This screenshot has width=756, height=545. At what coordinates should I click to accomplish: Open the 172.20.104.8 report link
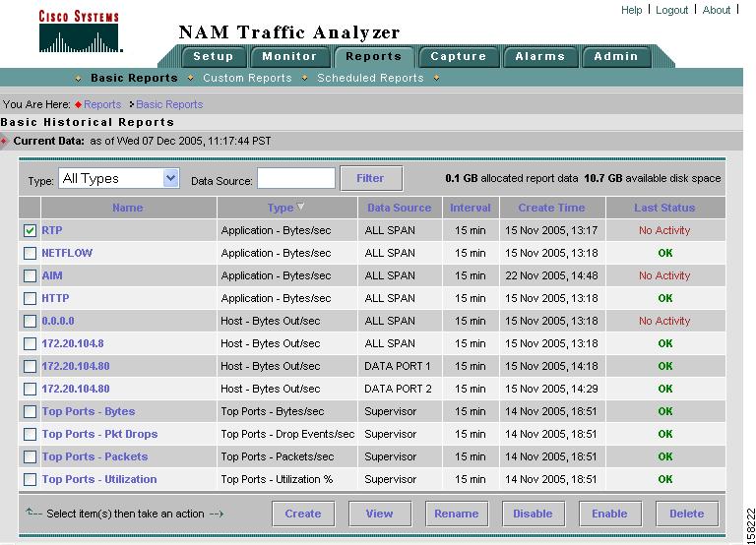pyautogui.click(x=72, y=343)
